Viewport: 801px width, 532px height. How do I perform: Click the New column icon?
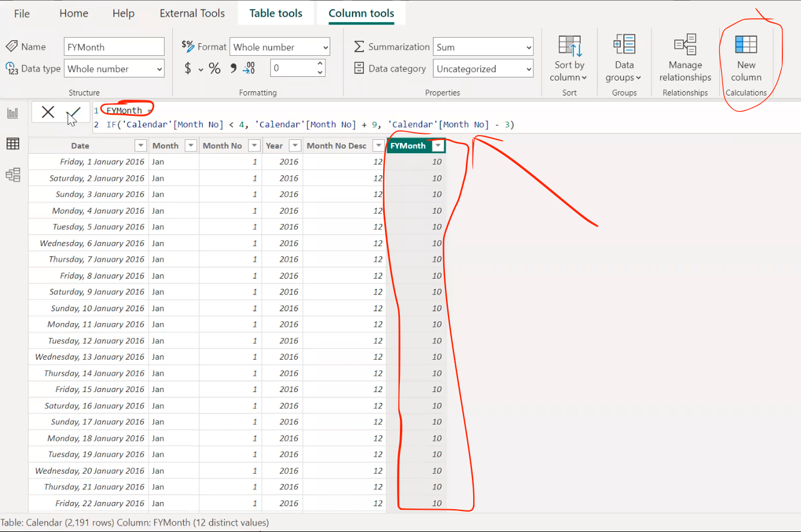coord(746,44)
